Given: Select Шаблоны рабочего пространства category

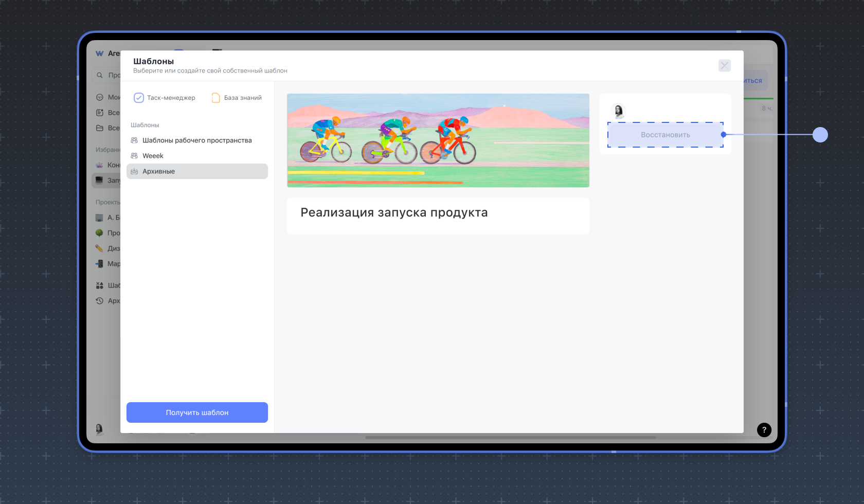Looking at the screenshot, I should (197, 140).
